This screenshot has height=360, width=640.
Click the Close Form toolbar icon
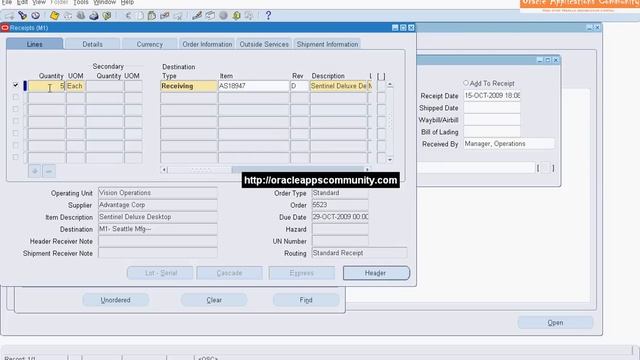click(x=107, y=16)
